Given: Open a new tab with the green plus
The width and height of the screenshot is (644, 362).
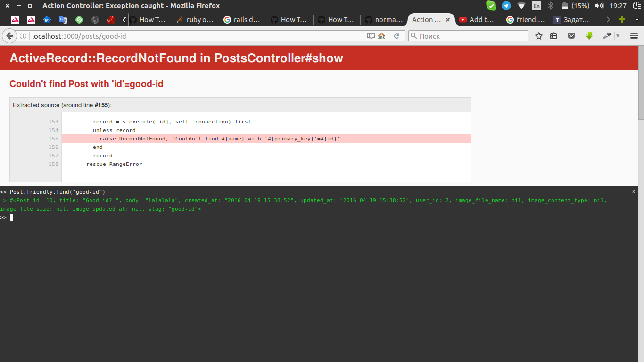Looking at the screenshot, I should (x=622, y=20).
